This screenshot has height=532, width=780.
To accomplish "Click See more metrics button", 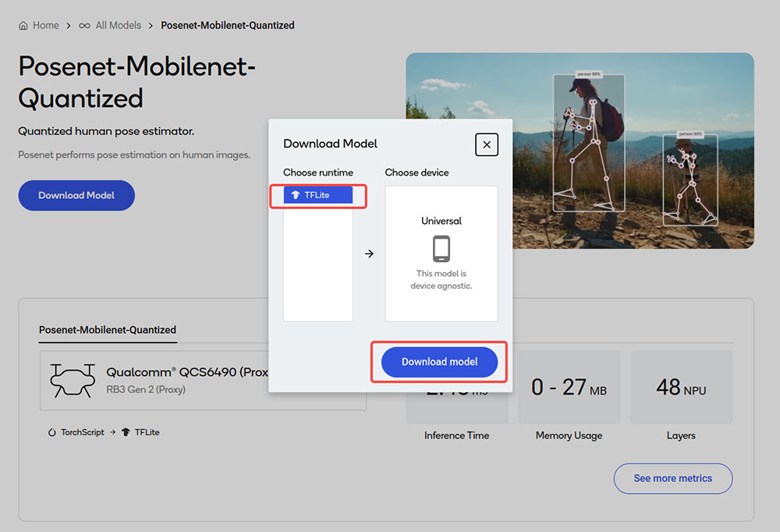I will tap(672, 478).
